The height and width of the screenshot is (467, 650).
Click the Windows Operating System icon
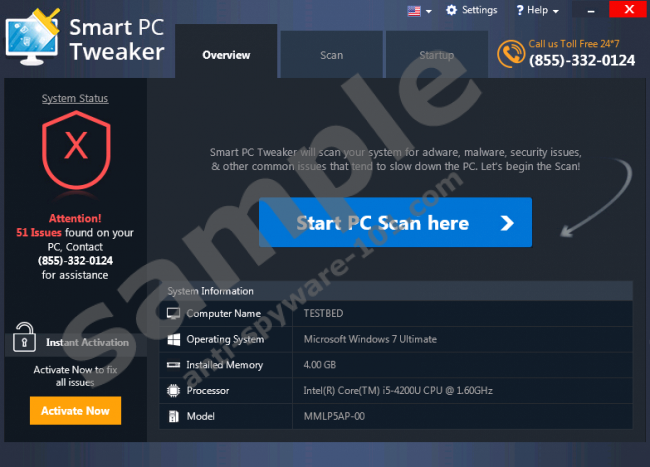click(x=173, y=339)
